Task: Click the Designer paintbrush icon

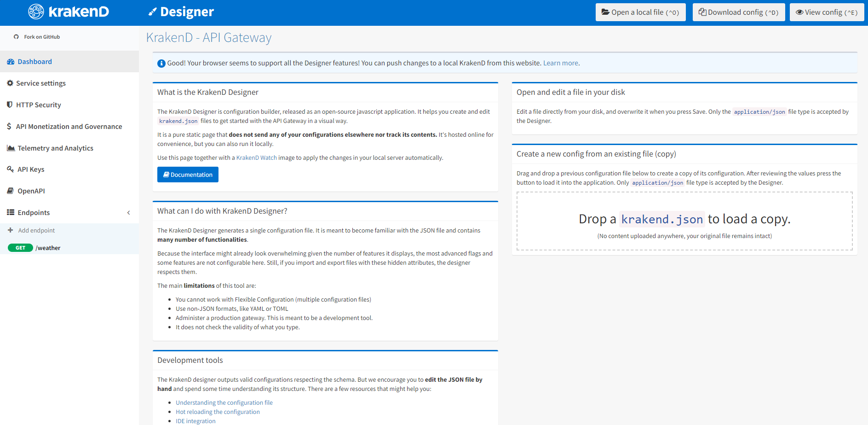Action: 152,12
